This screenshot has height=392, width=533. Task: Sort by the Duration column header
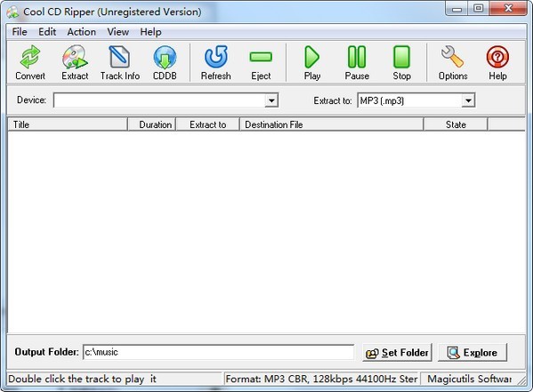point(151,124)
